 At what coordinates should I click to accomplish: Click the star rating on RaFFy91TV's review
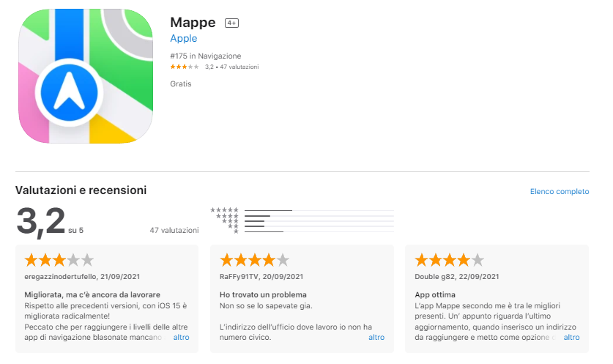[254, 259]
